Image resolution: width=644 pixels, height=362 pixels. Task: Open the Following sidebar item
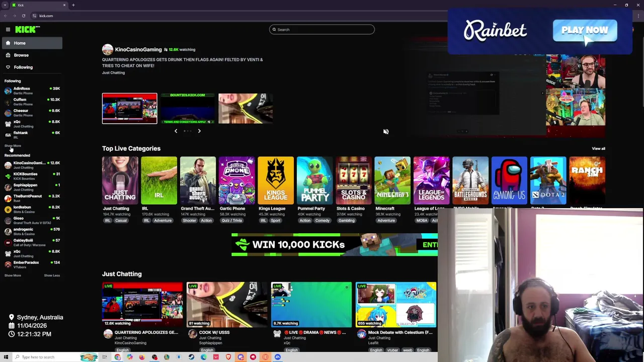click(x=31, y=67)
